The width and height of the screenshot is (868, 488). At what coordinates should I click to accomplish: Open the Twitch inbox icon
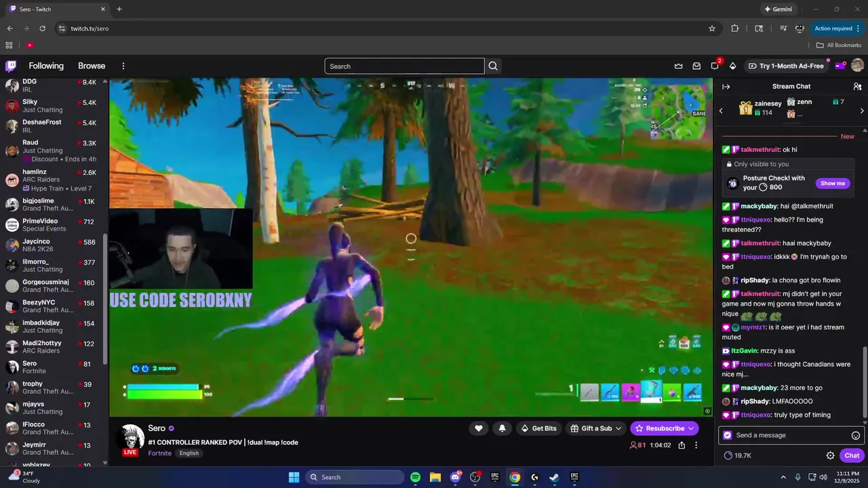[696, 66]
